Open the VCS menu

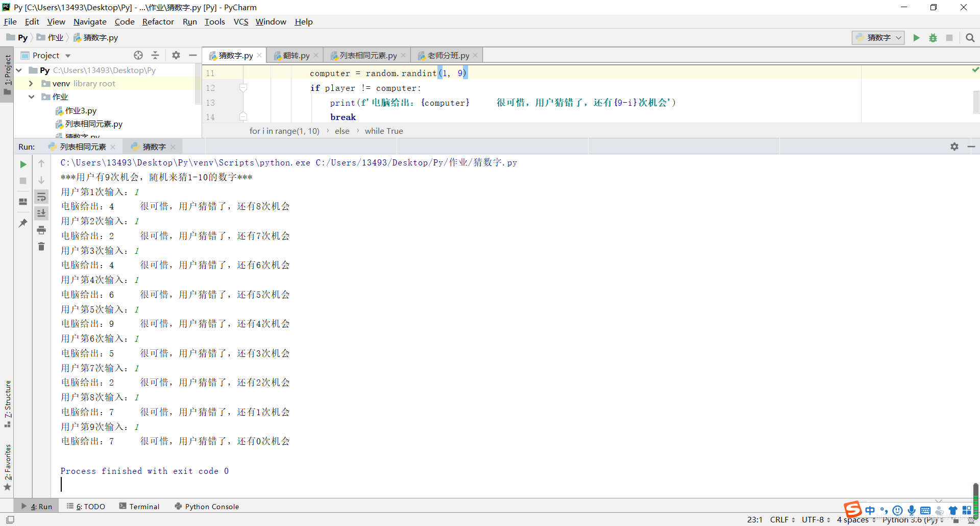[x=241, y=21]
